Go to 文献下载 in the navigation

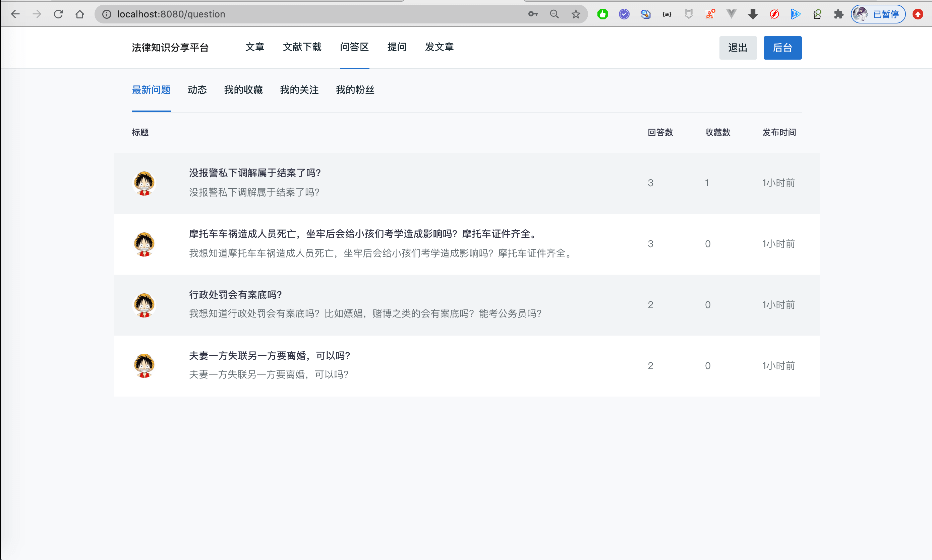click(302, 47)
